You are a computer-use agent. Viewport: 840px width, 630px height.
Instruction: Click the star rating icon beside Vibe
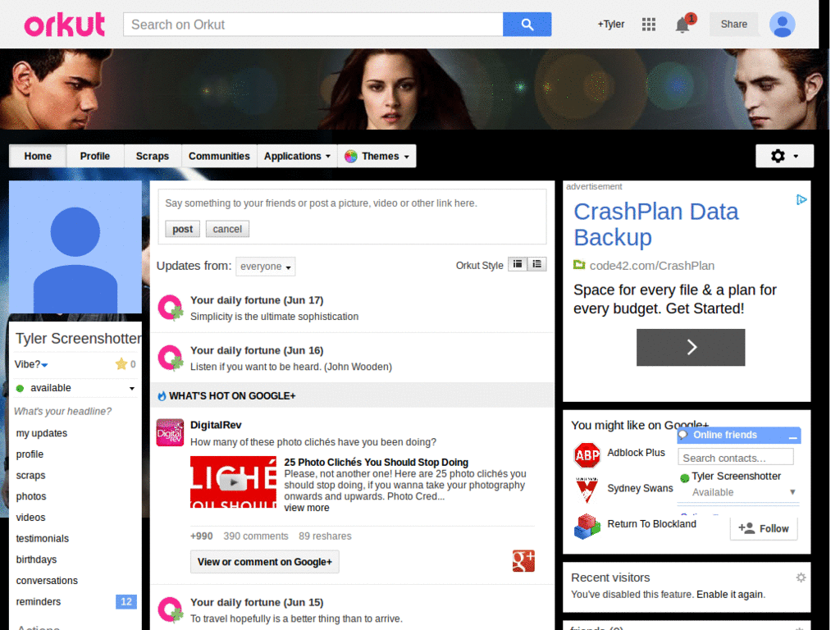121,364
